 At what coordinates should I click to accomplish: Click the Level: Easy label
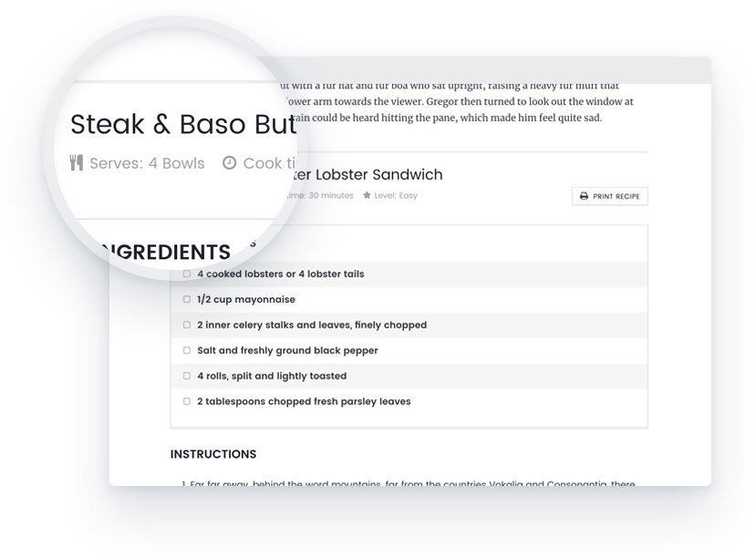[x=396, y=195]
